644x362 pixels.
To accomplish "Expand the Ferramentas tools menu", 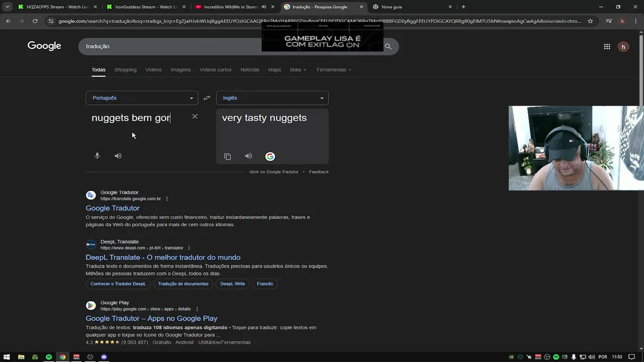I will click(x=334, y=70).
